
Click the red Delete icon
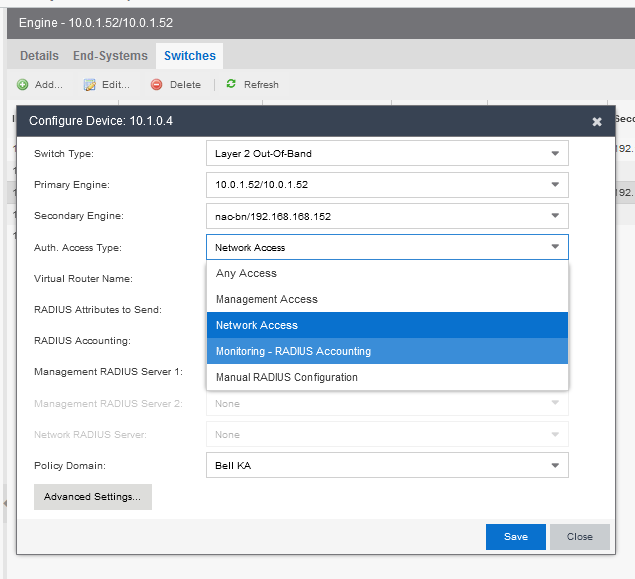pos(157,85)
